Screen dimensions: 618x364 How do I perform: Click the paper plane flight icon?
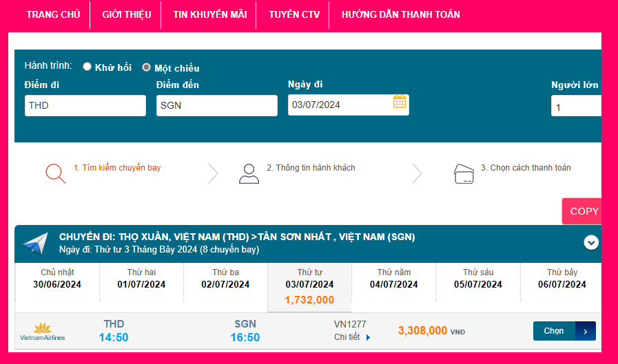click(36, 243)
